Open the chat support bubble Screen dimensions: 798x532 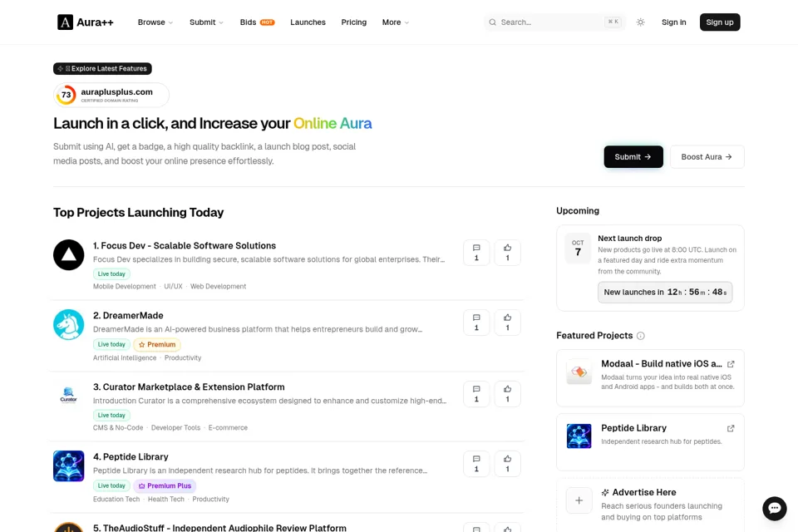(774, 508)
